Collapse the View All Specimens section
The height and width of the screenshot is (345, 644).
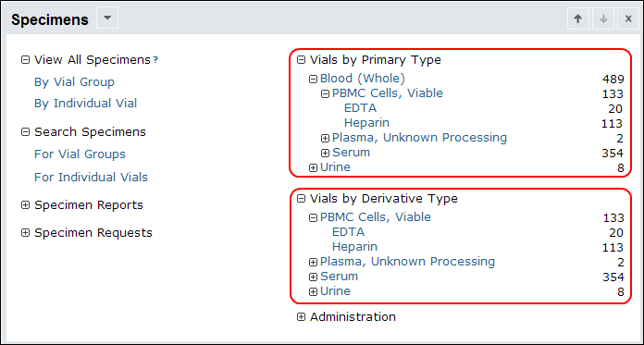pos(26,60)
